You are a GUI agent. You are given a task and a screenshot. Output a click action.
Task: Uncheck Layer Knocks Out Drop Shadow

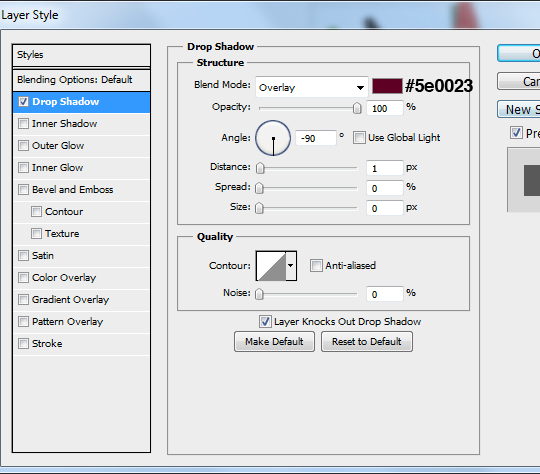click(265, 321)
